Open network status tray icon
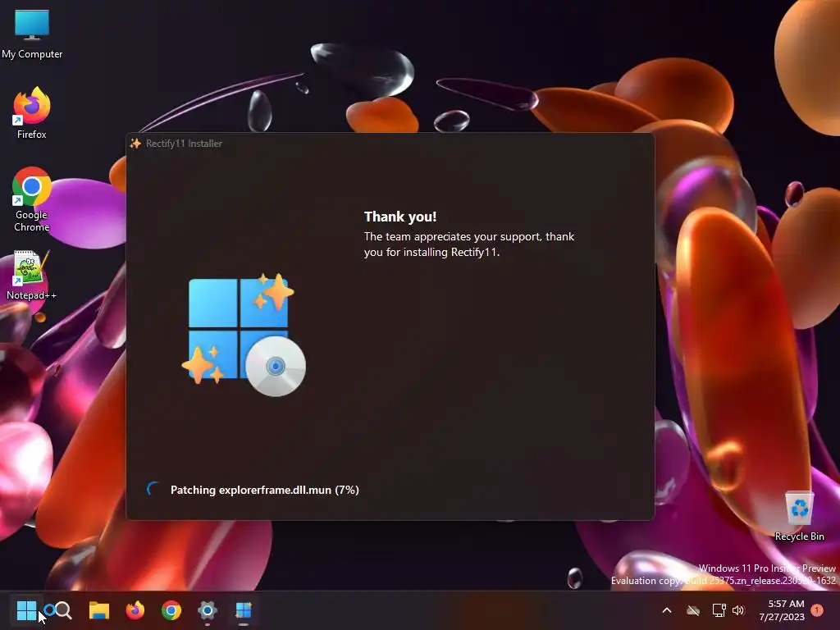840x630 pixels. [719, 610]
